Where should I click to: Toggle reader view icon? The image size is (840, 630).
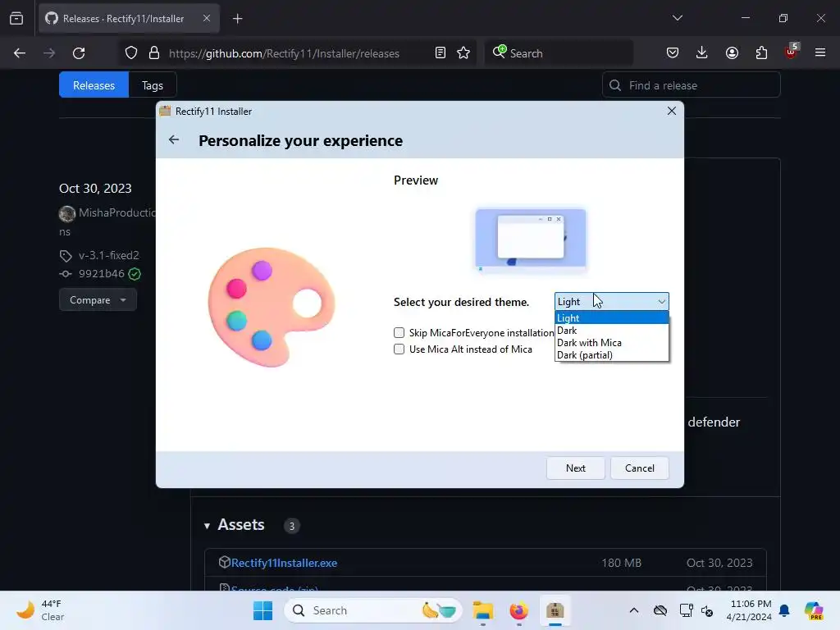tap(441, 53)
